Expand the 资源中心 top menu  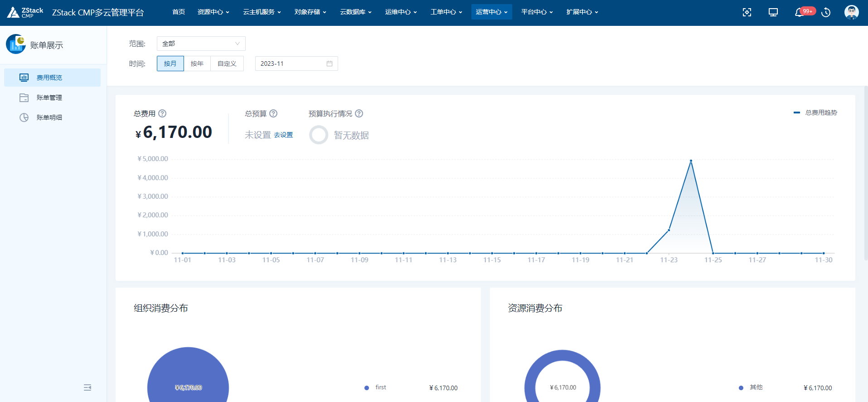tap(213, 12)
